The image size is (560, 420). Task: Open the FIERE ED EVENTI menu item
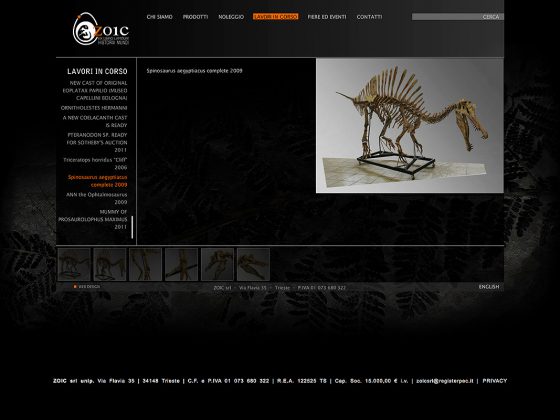click(327, 17)
